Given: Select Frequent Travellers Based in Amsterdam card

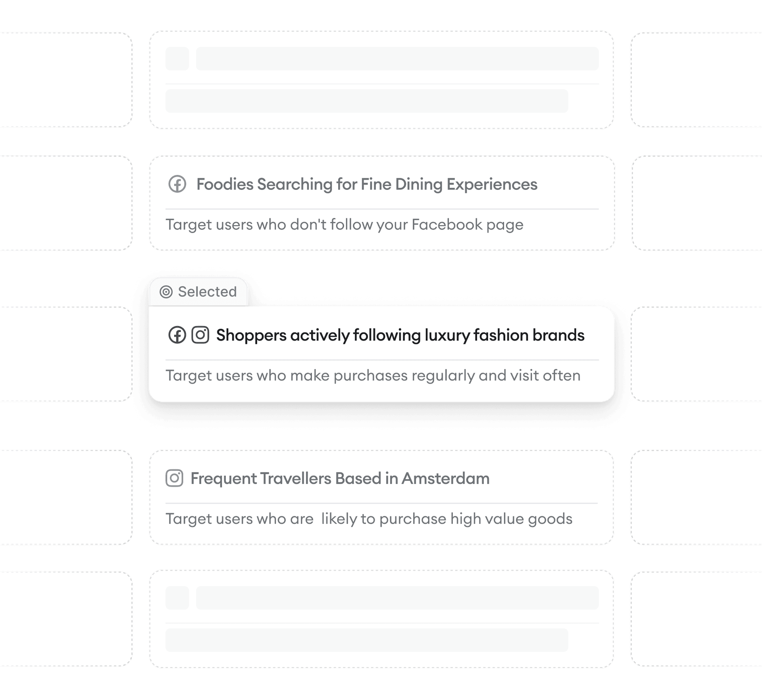Looking at the screenshot, I should 380,498.
